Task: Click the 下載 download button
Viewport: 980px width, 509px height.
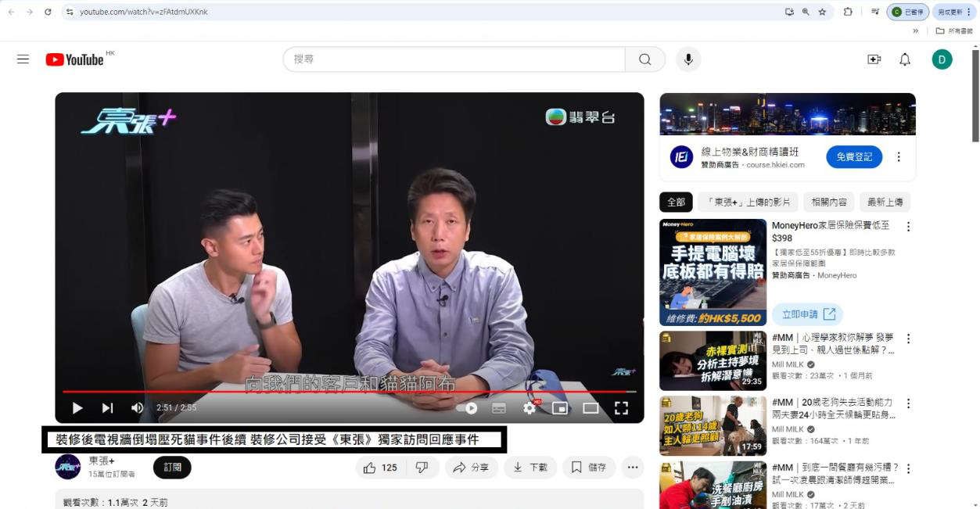Action: click(x=530, y=468)
